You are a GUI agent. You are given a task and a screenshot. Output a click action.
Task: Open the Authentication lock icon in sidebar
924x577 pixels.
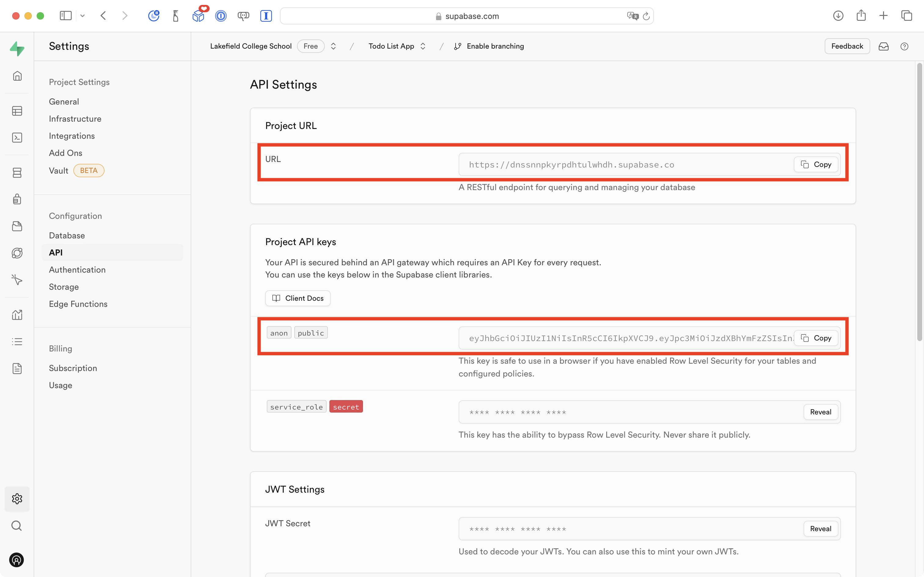tap(17, 199)
